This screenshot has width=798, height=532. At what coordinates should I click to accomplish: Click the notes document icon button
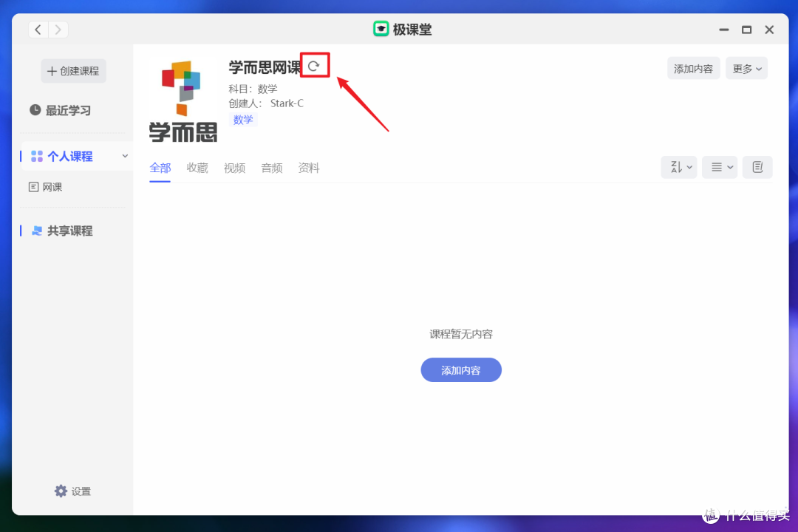(x=757, y=167)
